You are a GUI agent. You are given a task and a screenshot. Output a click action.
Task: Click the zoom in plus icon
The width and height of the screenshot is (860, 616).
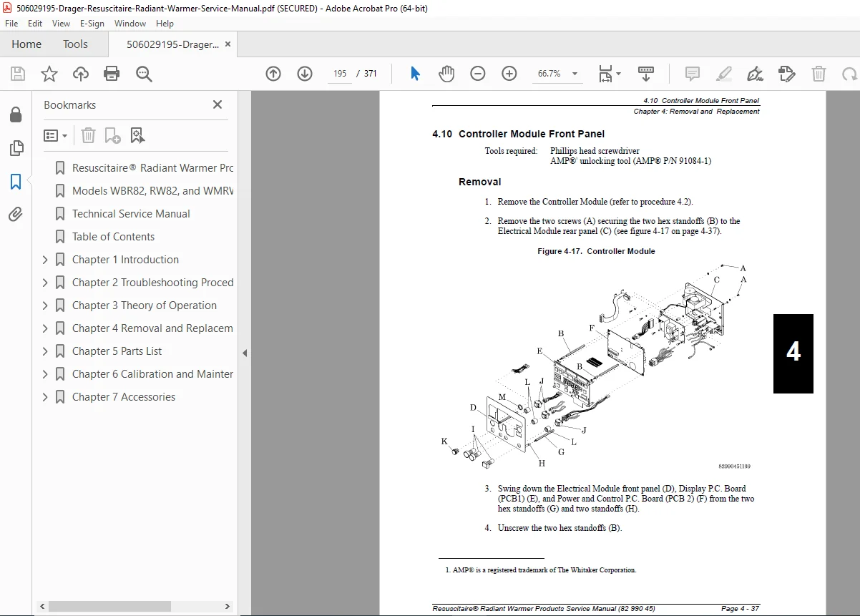pyautogui.click(x=509, y=74)
